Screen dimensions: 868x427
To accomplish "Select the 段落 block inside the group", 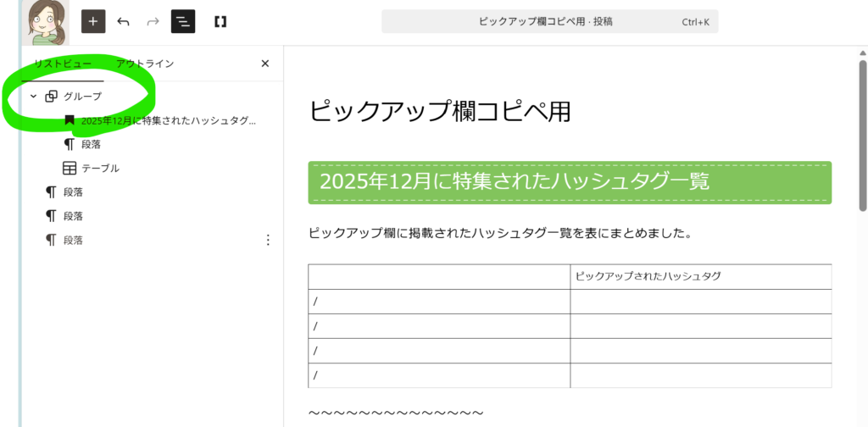I will click(91, 144).
